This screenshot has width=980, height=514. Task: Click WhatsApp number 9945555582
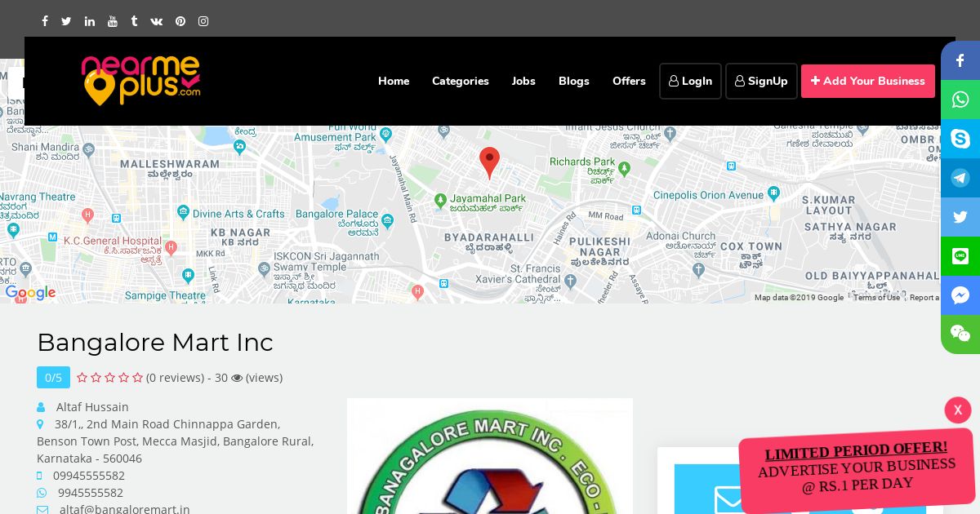(x=91, y=493)
